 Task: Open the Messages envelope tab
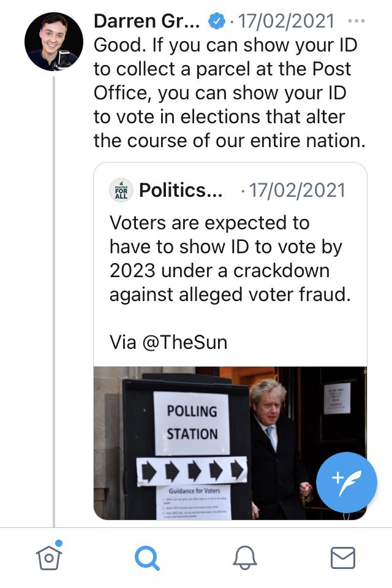(342, 557)
